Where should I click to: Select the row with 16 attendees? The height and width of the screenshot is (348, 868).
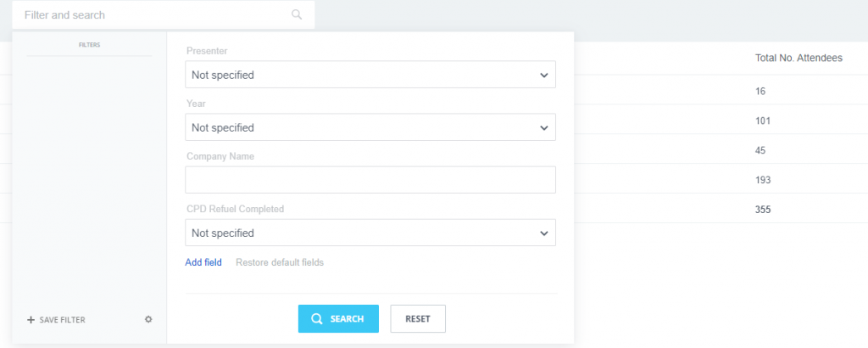pyautogui.click(x=761, y=90)
